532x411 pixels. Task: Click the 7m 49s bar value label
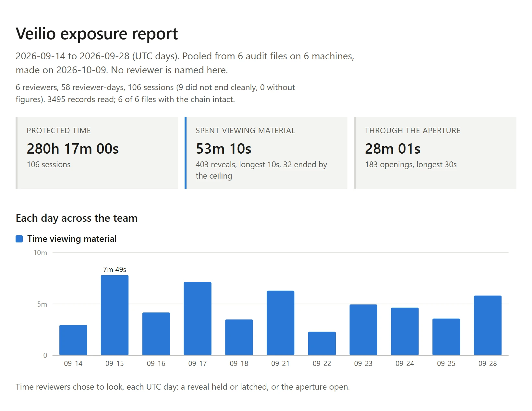[115, 269]
